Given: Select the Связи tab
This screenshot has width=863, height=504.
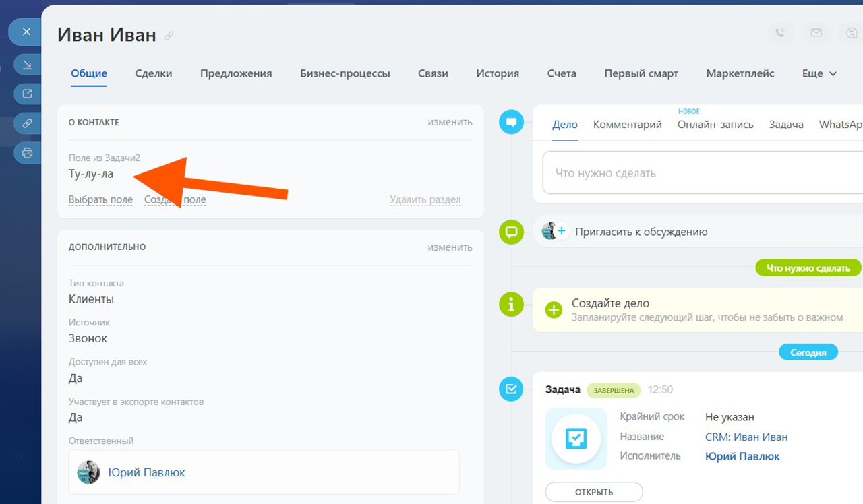Looking at the screenshot, I should click(433, 73).
